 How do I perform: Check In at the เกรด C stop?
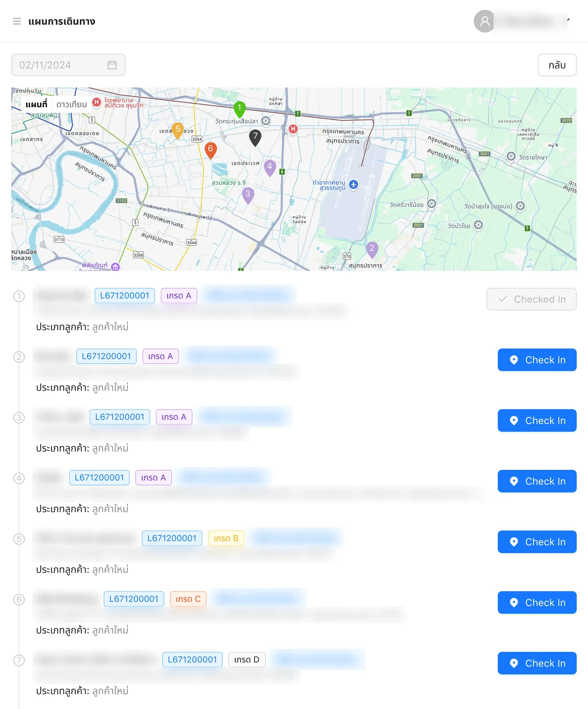tap(537, 602)
